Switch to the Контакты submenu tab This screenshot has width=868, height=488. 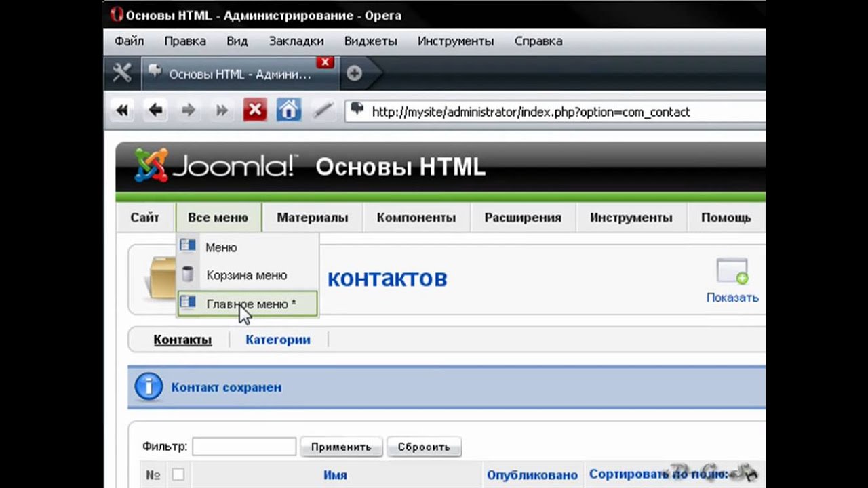click(x=182, y=340)
